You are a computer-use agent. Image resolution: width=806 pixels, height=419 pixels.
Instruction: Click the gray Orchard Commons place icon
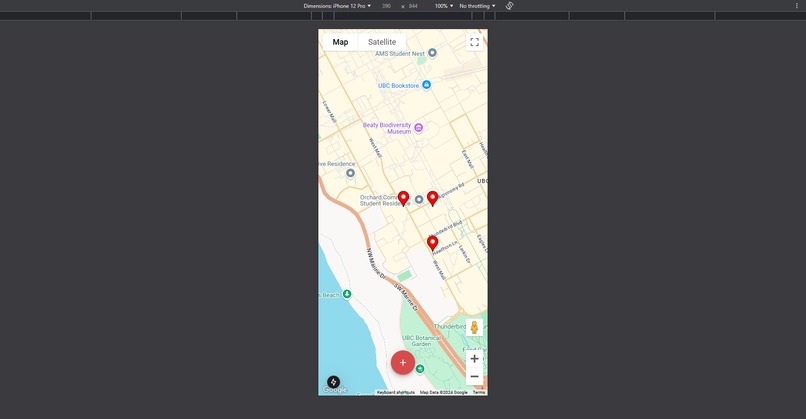coord(419,199)
